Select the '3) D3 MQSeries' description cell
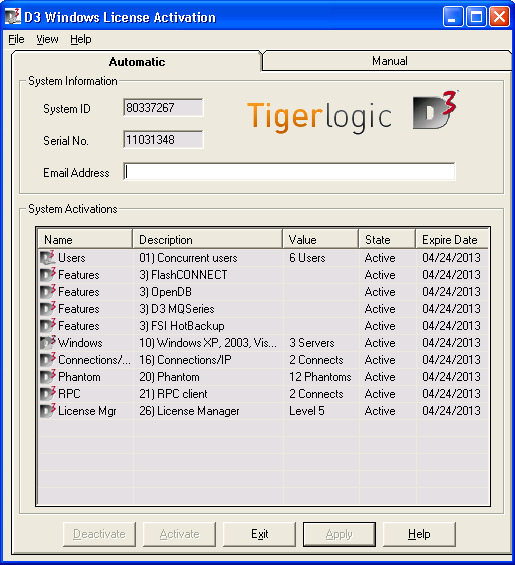This screenshot has height=565, width=515. pyautogui.click(x=208, y=308)
